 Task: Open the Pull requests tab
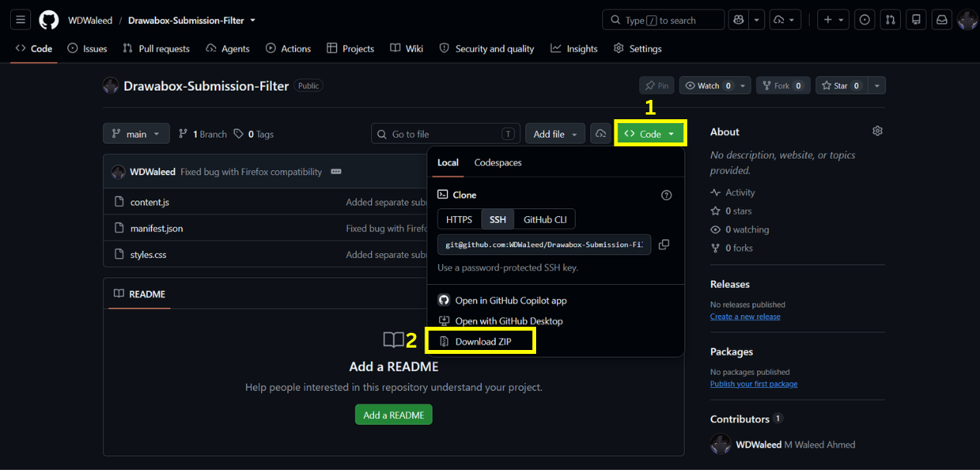coord(156,49)
